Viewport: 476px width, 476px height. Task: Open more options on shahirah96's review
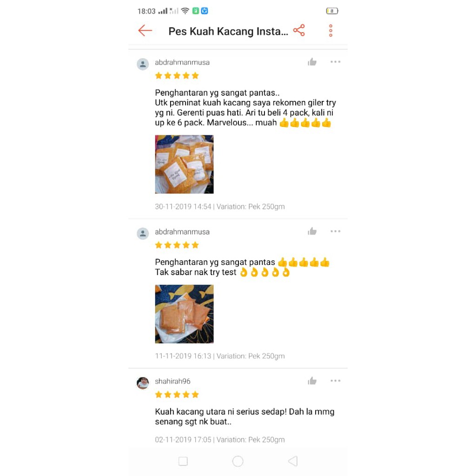tap(336, 381)
